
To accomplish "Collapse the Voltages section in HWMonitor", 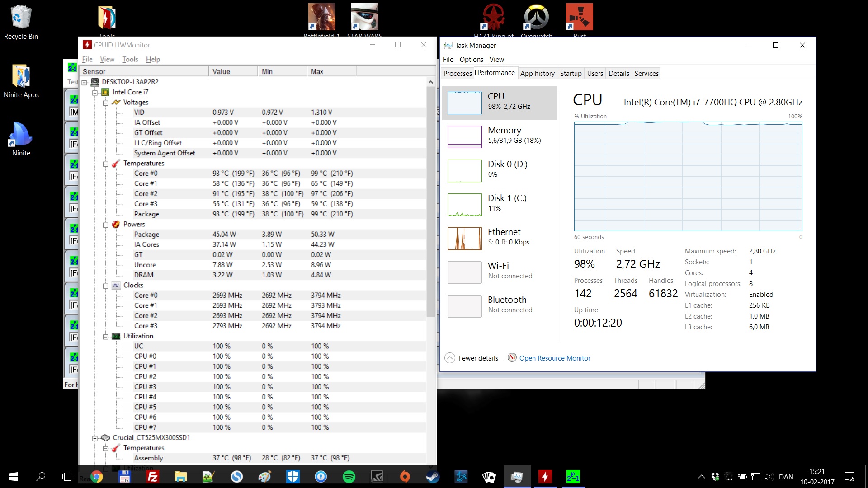I will [105, 103].
